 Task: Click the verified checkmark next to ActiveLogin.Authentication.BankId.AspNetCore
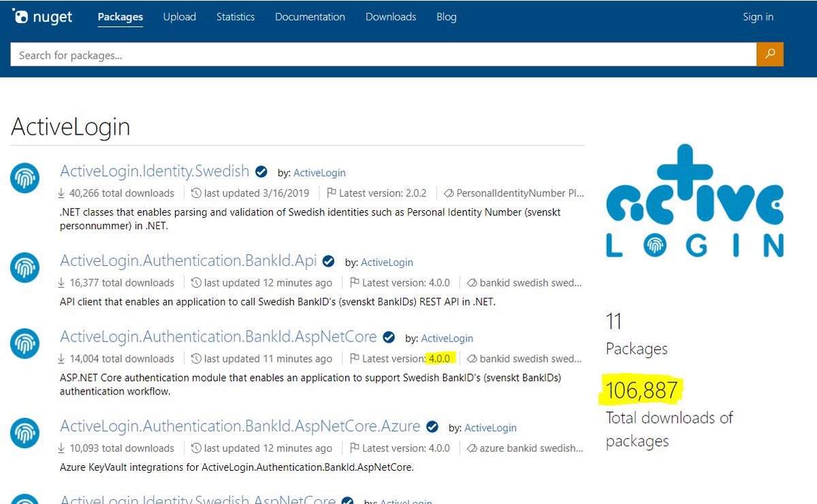point(389,337)
